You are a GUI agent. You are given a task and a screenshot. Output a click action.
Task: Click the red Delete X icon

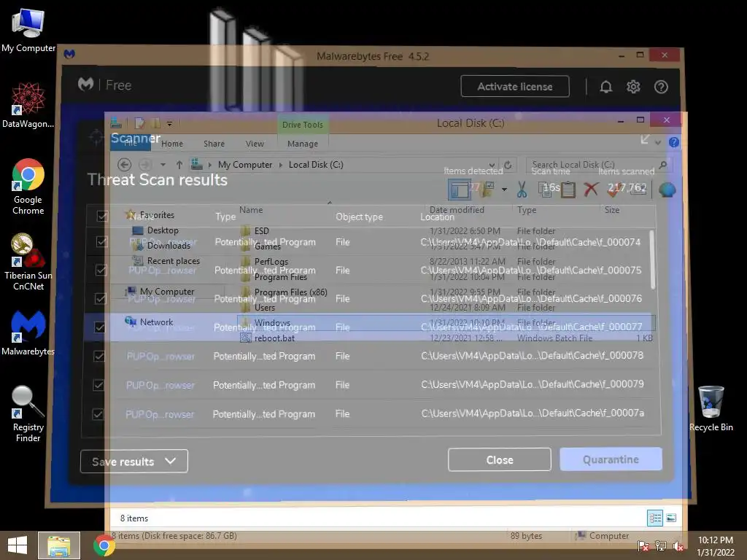click(591, 190)
